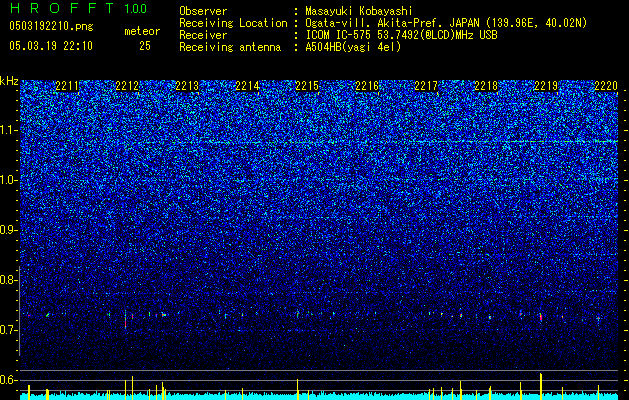Click the date stamp 05.03.19 22:10
The image size is (629, 400).
click(51, 46)
